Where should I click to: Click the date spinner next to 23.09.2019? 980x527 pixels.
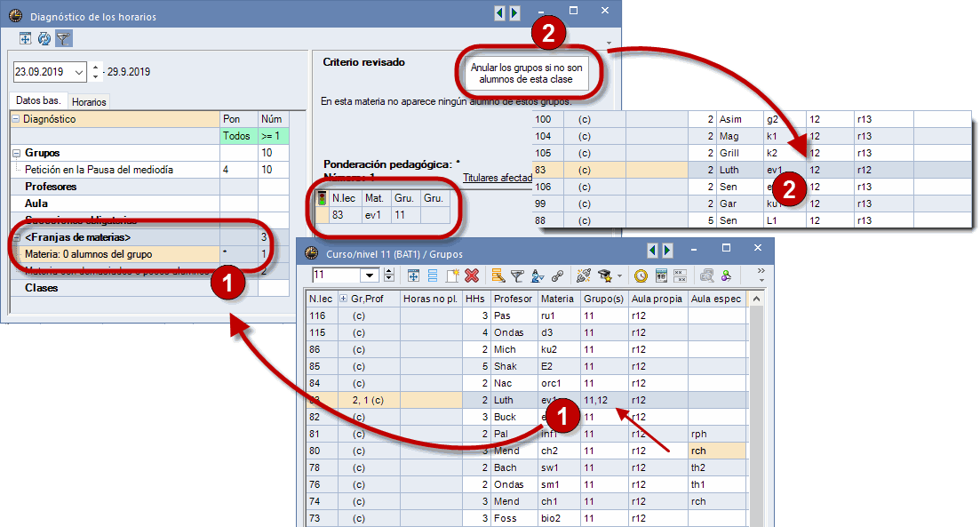point(95,72)
